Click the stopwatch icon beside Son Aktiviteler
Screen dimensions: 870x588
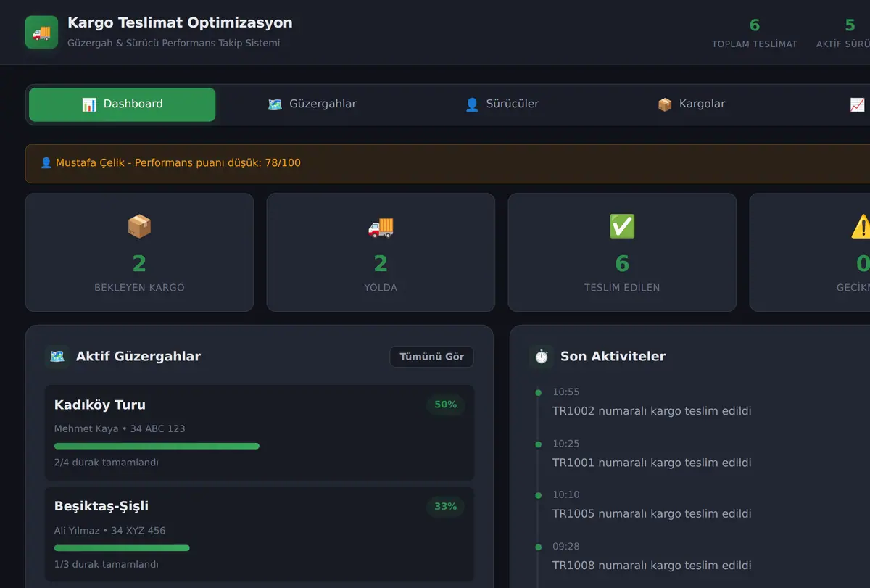click(x=542, y=357)
